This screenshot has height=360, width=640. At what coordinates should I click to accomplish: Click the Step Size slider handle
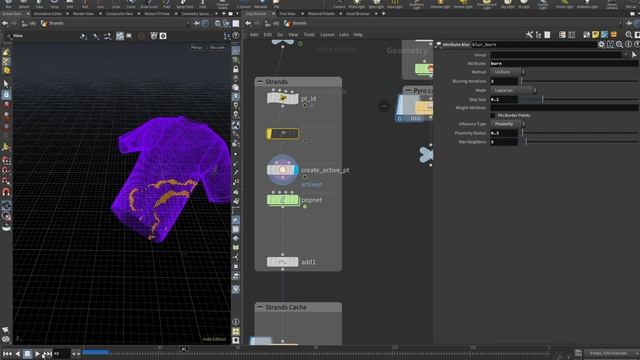click(x=542, y=99)
